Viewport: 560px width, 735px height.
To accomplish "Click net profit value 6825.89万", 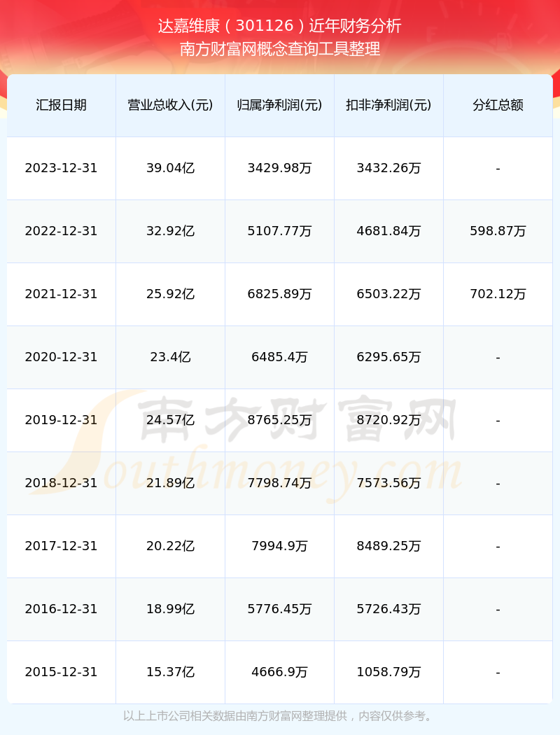I will click(280, 294).
